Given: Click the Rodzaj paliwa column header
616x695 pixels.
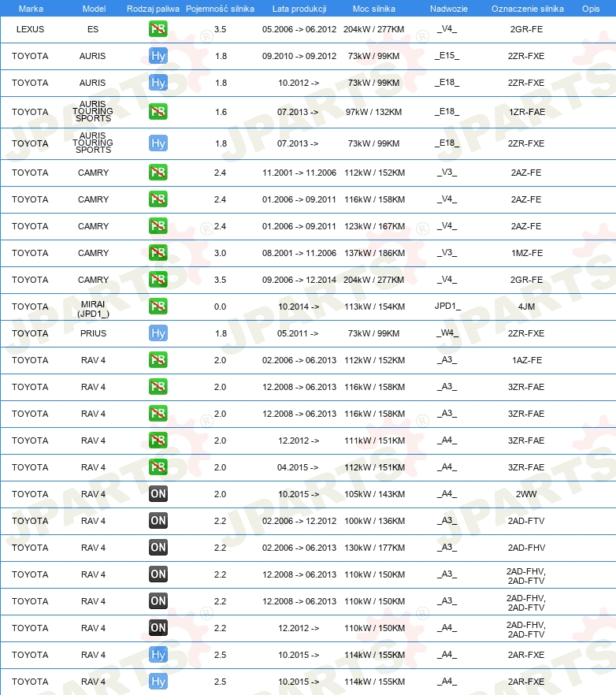Looking at the screenshot, I should [x=153, y=9].
